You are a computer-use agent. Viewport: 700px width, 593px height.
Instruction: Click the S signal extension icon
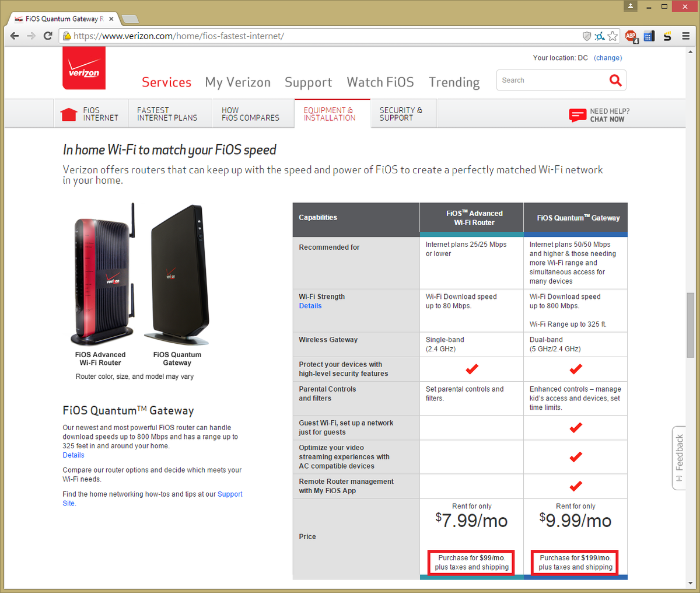click(667, 36)
